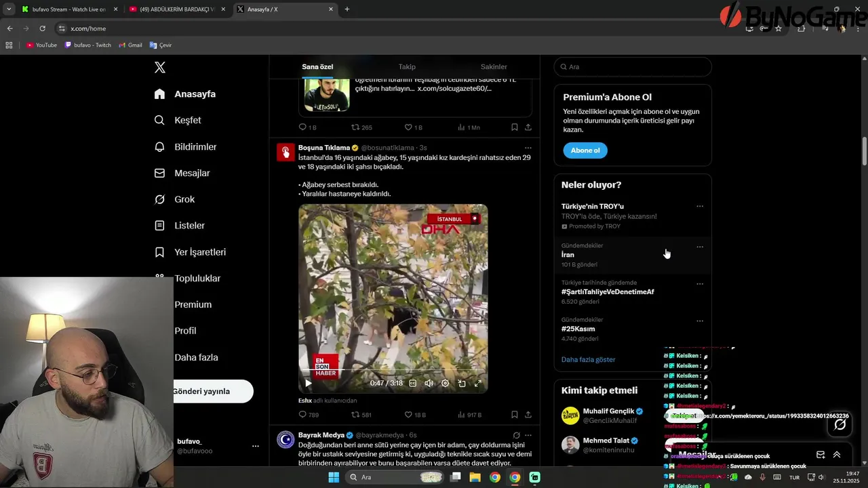Viewport: 868px width, 488px height.
Task: View analytics showing 917 B views
Action: [469, 415]
